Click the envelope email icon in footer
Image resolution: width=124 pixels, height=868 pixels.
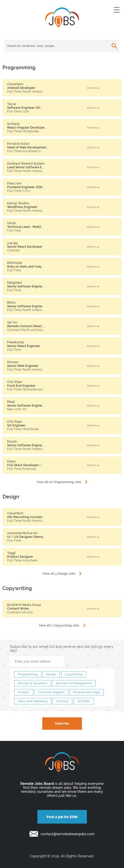coord(34,834)
